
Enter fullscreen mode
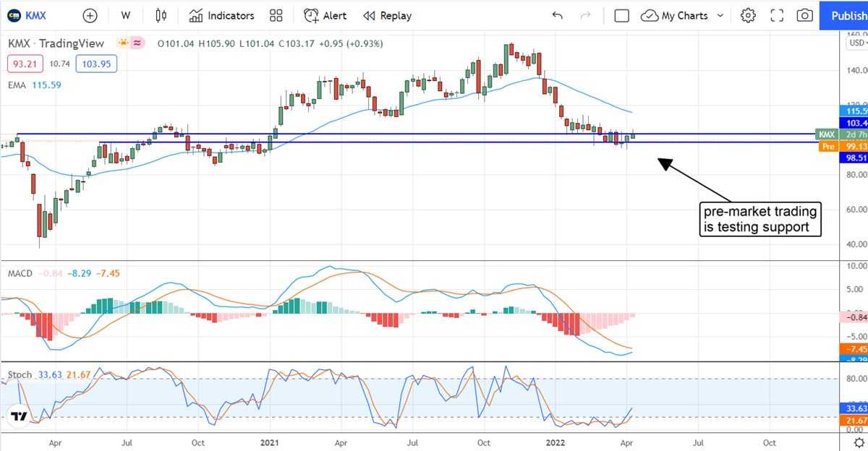point(777,15)
